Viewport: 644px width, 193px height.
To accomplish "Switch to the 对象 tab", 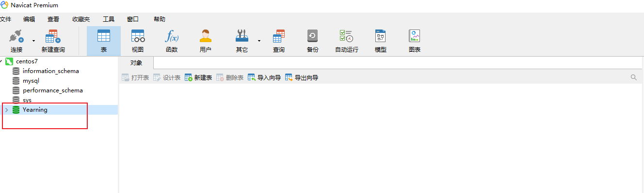I will pos(136,63).
